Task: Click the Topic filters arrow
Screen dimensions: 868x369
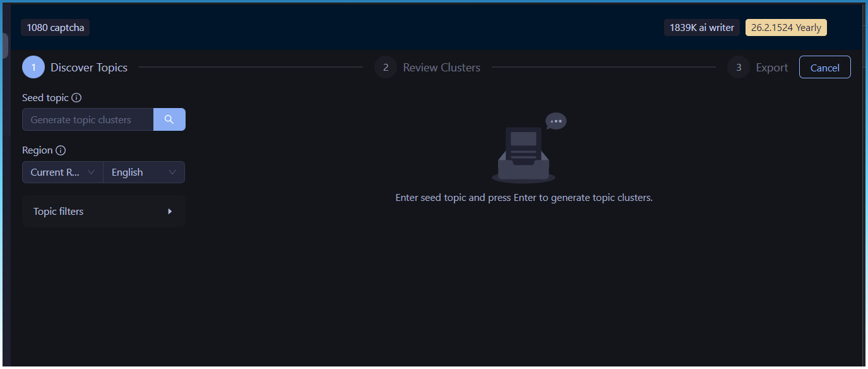Action: (x=170, y=212)
